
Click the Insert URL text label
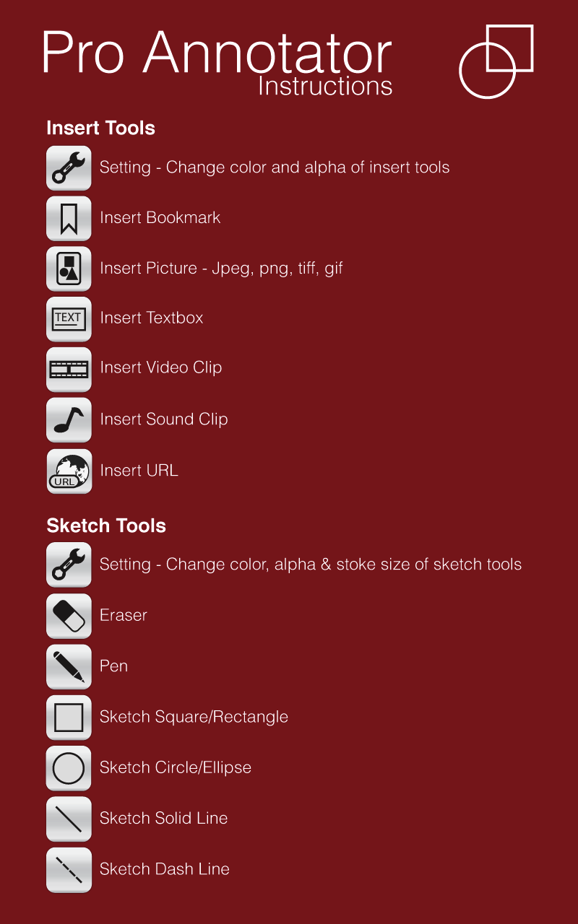coord(139,470)
